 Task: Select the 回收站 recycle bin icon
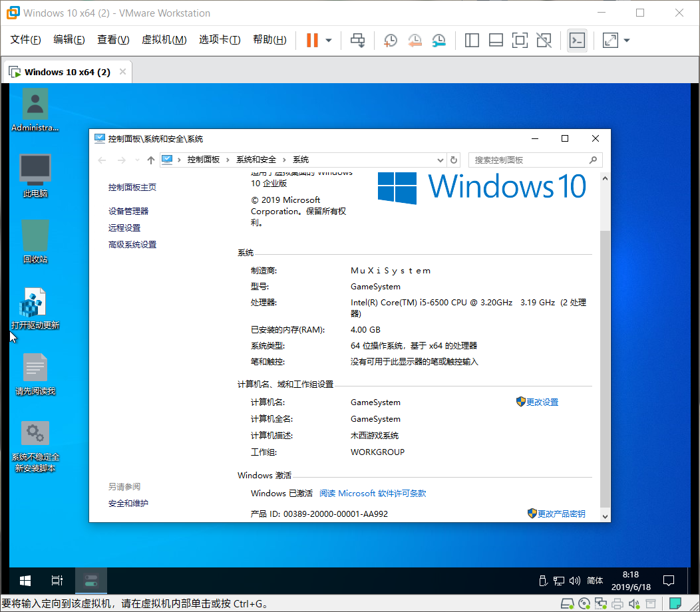[x=35, y=241]
